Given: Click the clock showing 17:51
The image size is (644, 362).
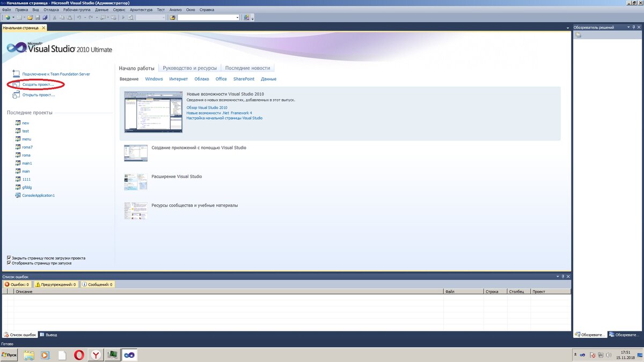Looking at the screenshot, I should [x=626, y=352].
